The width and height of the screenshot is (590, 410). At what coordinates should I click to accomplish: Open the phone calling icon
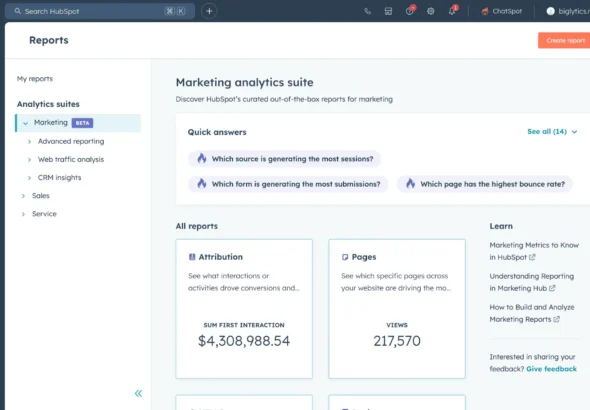pos(368,11)
